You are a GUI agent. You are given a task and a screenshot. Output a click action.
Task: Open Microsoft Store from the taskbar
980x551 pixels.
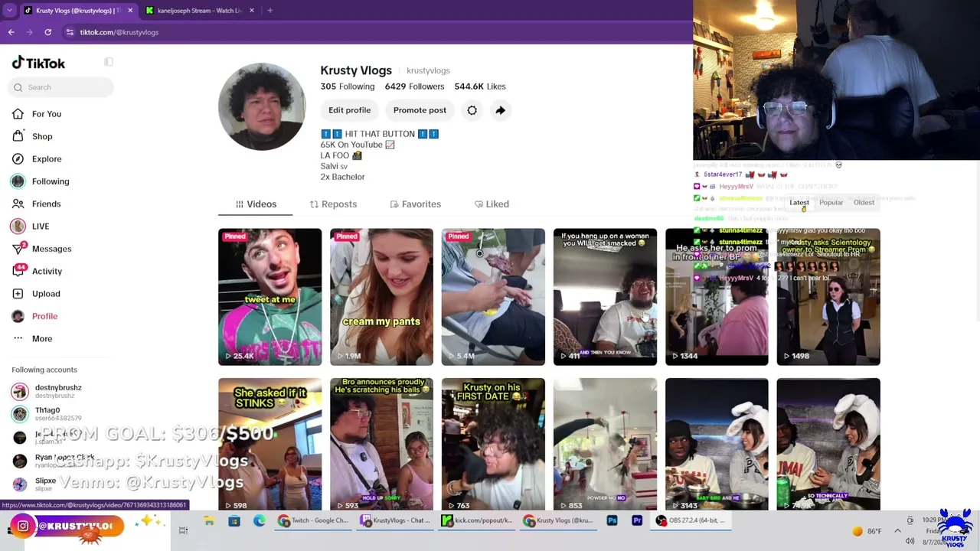(x=234, y=521)
